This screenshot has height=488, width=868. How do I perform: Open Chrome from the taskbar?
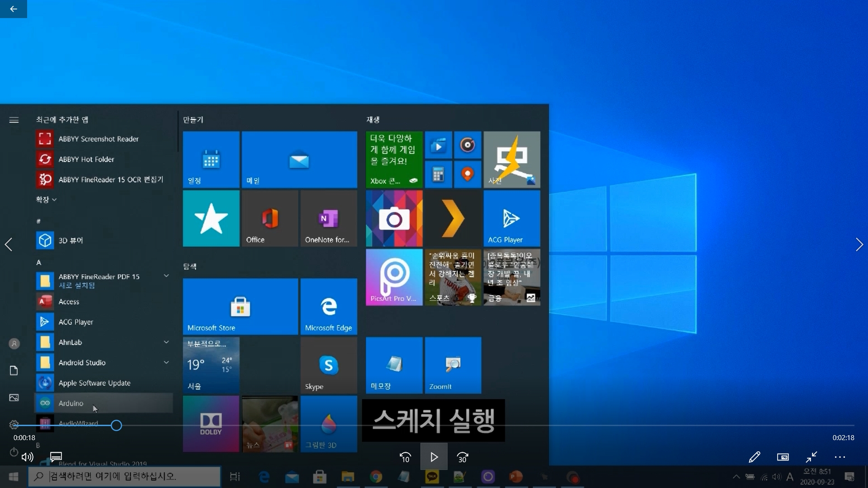point(376,477)
